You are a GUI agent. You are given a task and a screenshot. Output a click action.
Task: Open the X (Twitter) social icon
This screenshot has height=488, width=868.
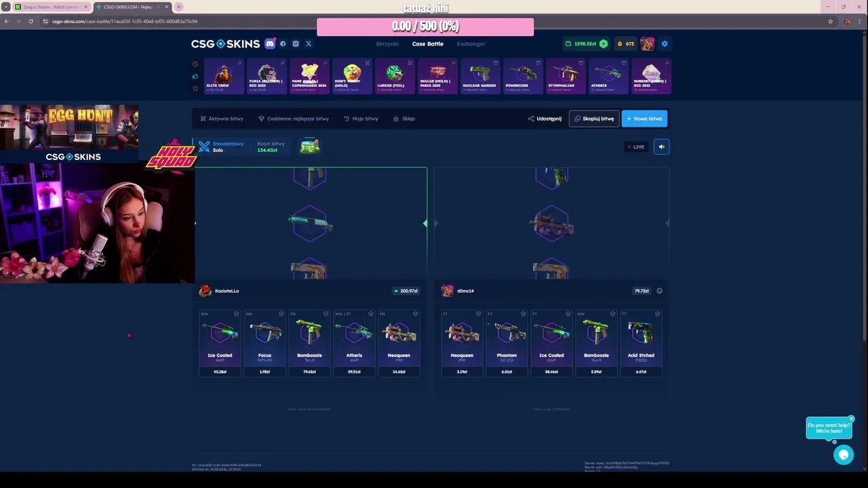(309, 43)
